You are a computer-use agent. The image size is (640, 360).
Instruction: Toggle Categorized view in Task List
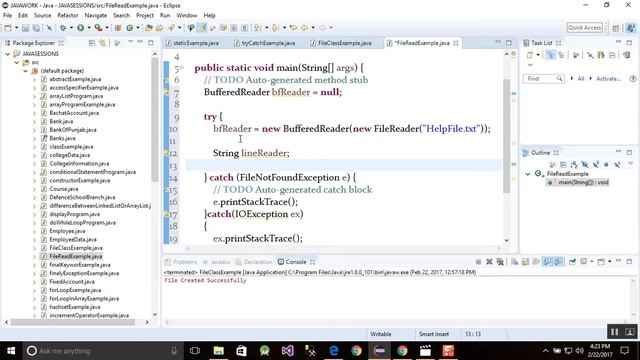[550, 55]
